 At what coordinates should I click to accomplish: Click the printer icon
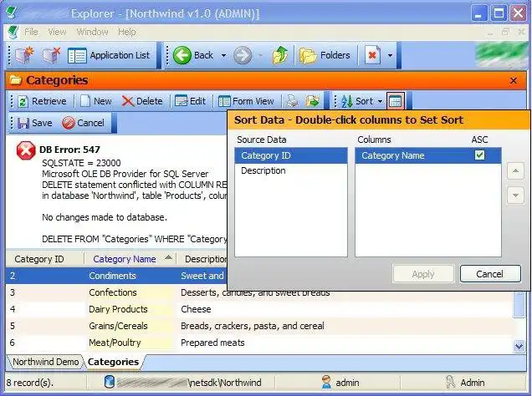[293, 101]
